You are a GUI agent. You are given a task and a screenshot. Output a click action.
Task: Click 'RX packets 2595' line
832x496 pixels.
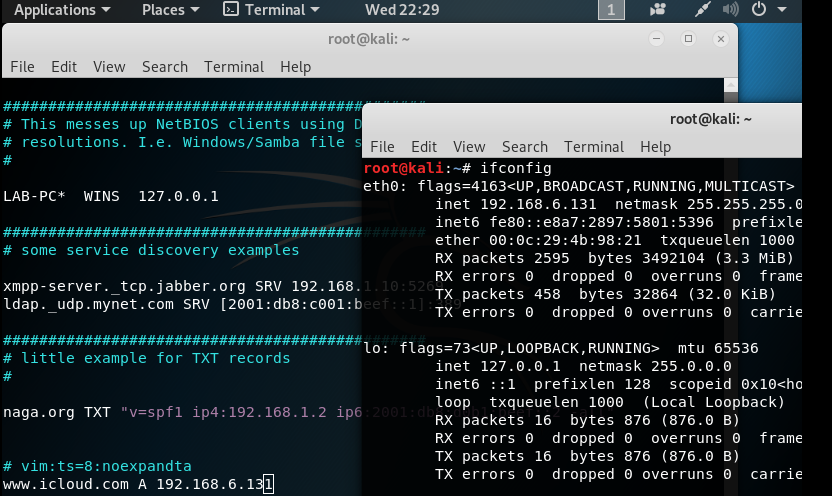614,258
